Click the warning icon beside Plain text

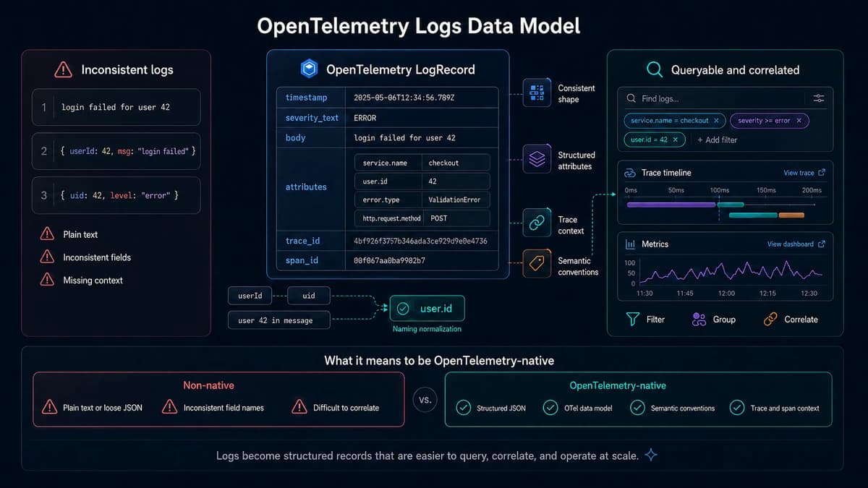click(47, 234)
